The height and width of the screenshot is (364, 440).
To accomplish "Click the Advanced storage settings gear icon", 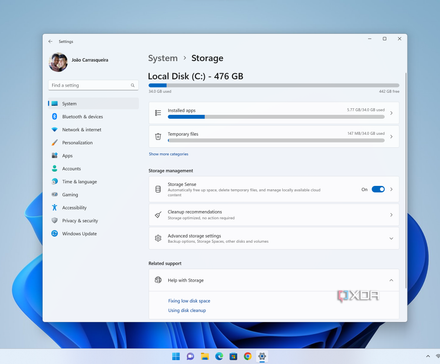I will 158,238.
